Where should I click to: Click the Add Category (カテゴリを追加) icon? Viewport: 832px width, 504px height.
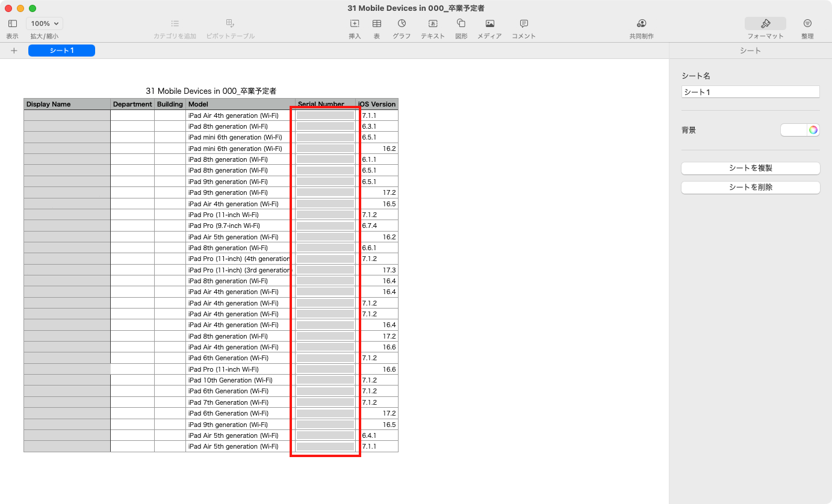(175, 23)
